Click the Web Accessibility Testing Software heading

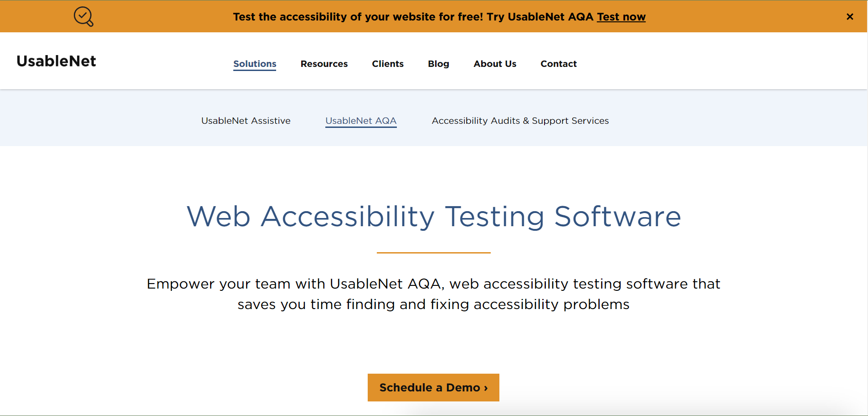coord(433,217)
